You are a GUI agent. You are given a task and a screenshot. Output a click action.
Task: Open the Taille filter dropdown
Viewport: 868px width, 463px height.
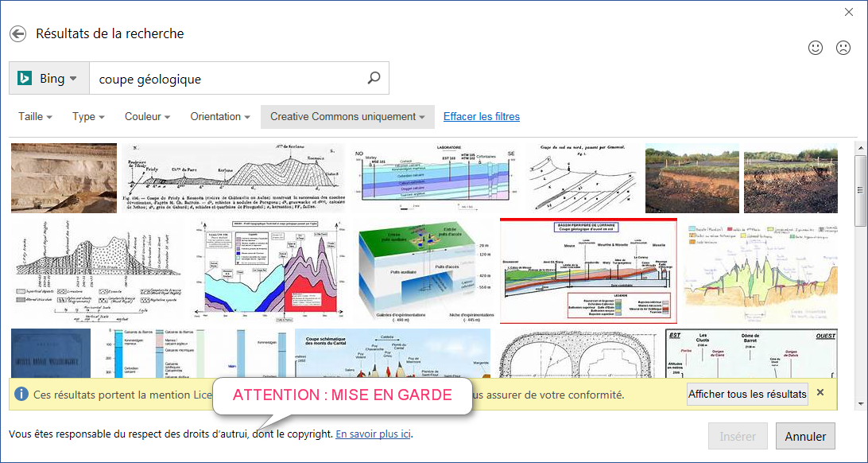tap(36, 117)
